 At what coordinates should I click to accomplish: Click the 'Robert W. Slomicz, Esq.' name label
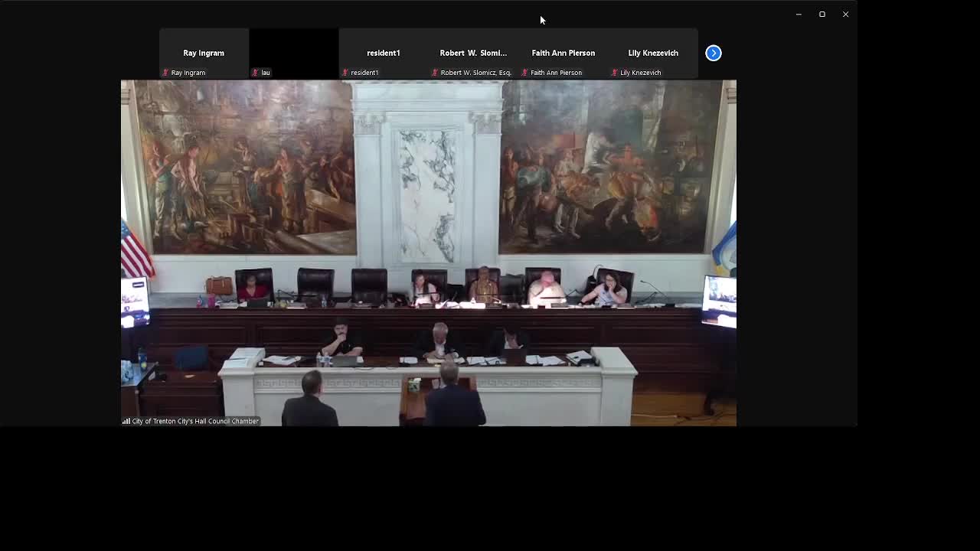coord(475,73)
